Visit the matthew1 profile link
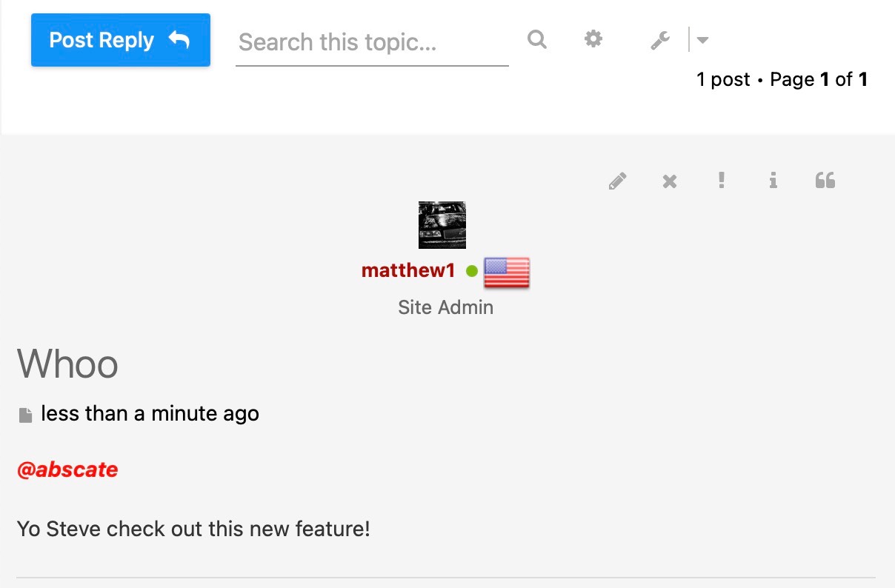 [408, 271]
